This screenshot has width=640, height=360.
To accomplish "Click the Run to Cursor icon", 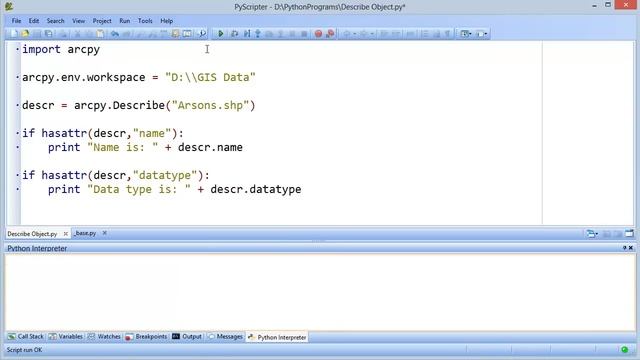I will 247,34.
